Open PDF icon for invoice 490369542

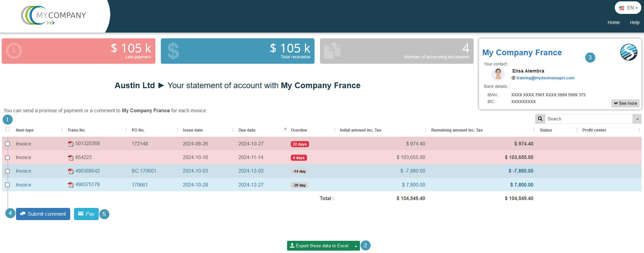(71, 171)
